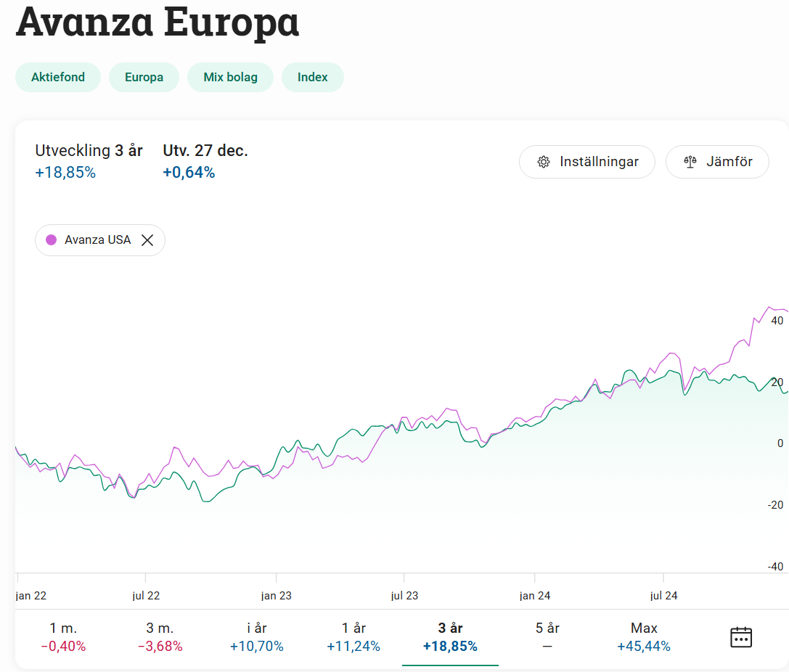789x672 pixels.
Task: Remove Avanza USA comparison with X
Action: [x=147, y=240]
